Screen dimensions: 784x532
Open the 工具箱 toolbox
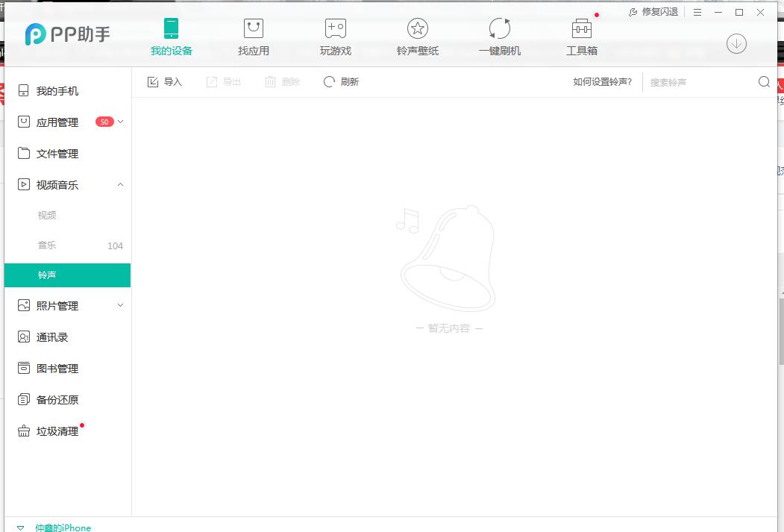581,36
